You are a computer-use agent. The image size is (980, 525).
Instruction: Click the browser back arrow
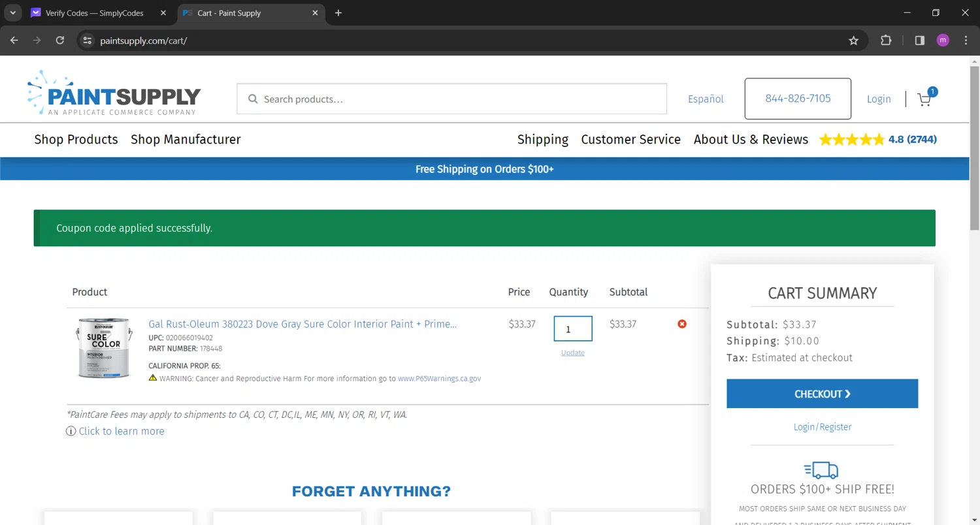(x=14, y=40)
